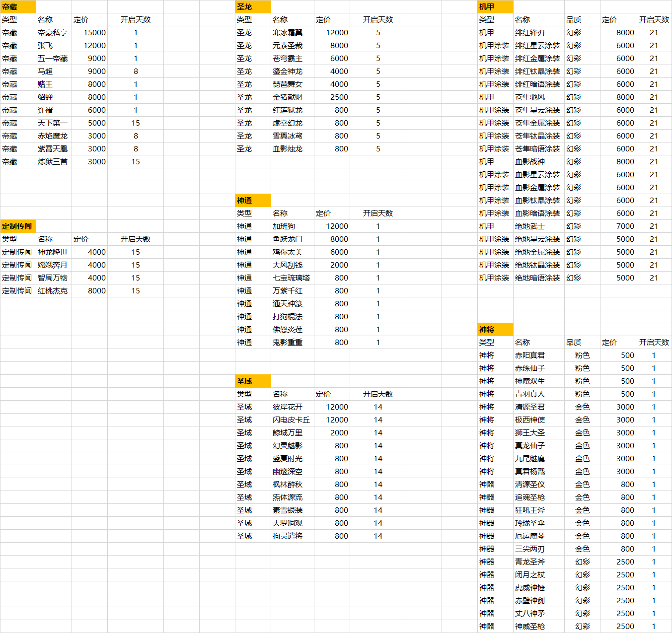Select the orange 帝藏 section header cell

[18, 7]
